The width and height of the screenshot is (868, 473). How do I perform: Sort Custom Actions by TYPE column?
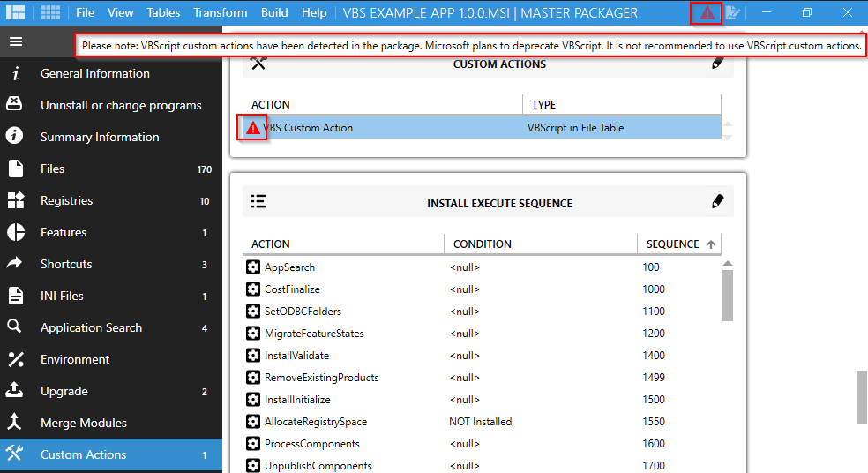click(622, 104)
